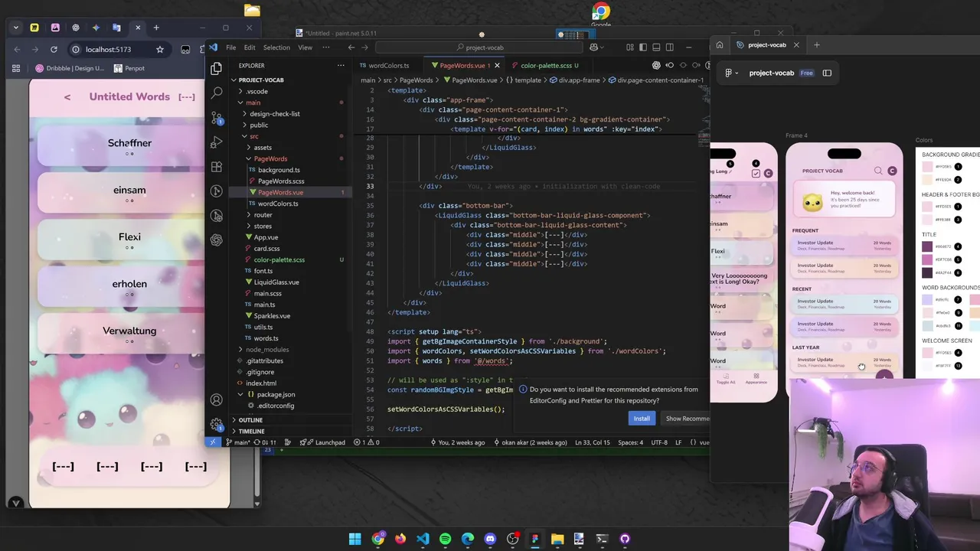
Task: Open GitHub Desktop from the taskbar
Action: coord(625,539)
